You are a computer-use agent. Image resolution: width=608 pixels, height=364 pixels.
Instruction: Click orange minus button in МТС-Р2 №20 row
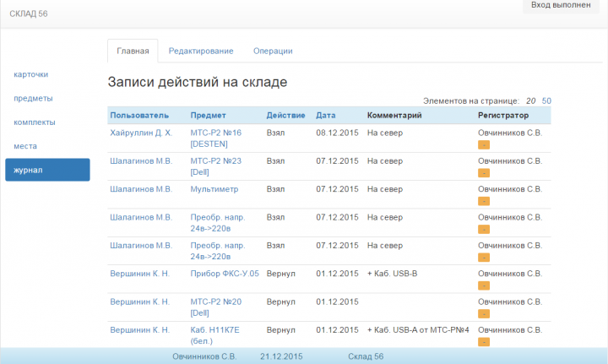click(484, 314)
